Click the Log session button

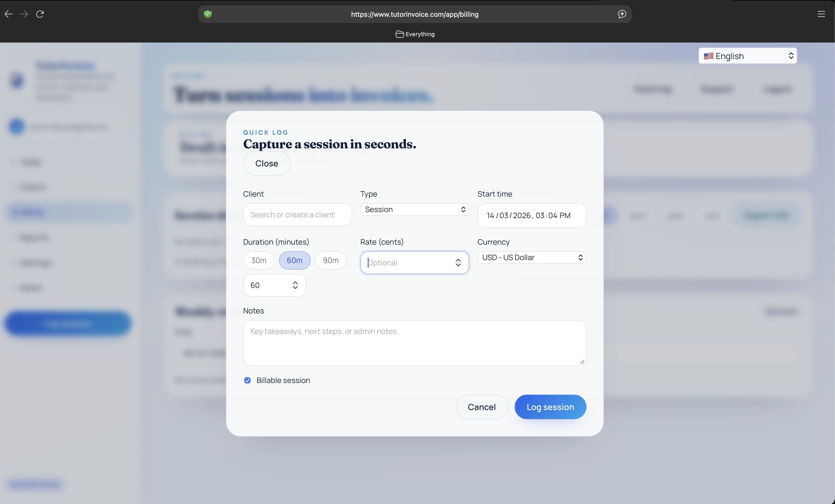click(x=550, y=407)
